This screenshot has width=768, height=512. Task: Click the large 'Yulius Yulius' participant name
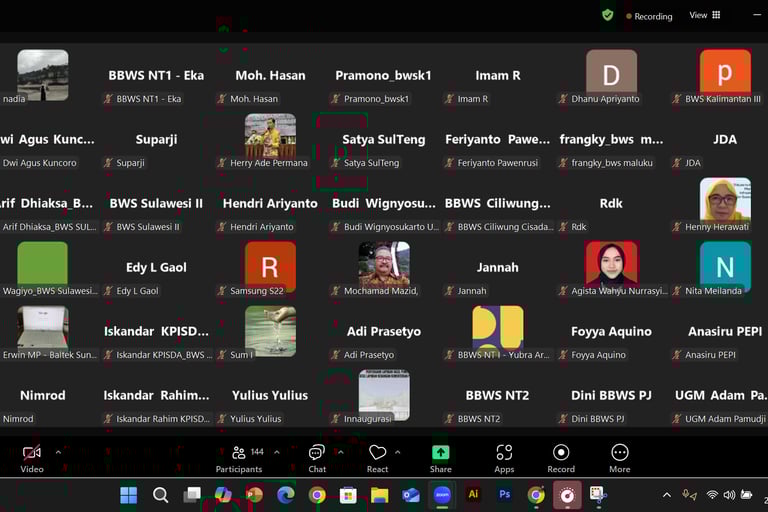tap(270, 395)
